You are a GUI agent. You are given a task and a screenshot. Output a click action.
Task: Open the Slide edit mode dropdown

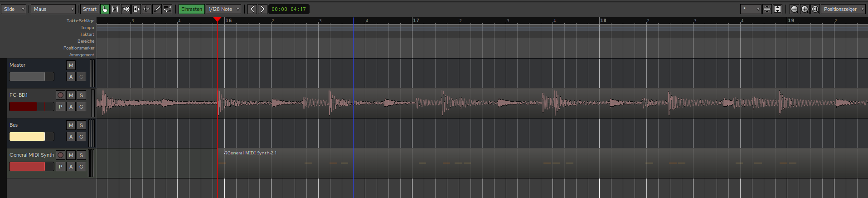tap(14, 9)
